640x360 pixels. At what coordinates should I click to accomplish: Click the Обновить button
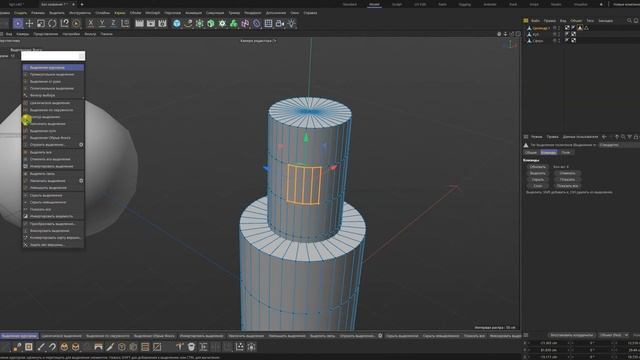(538, 167)
